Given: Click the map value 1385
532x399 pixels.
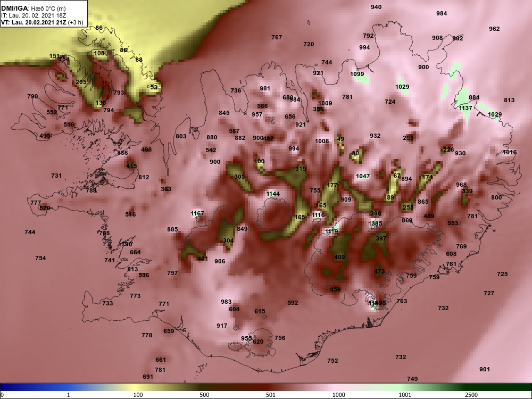Looking at the screenshot, I should (x=375, y=223).
